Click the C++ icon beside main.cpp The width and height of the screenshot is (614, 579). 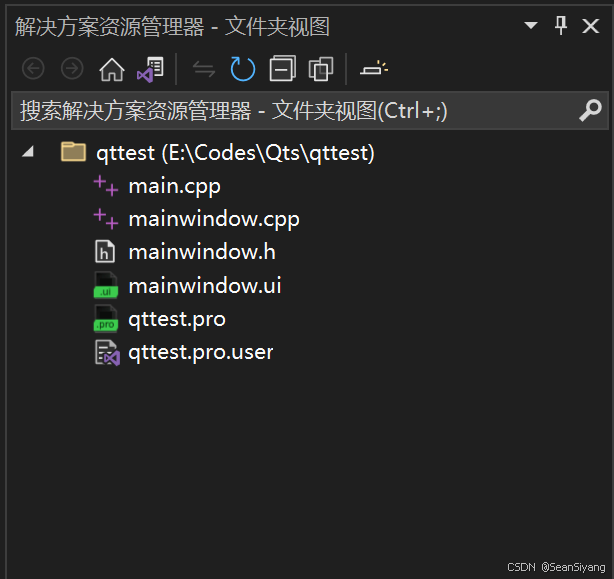coord(106,186)
